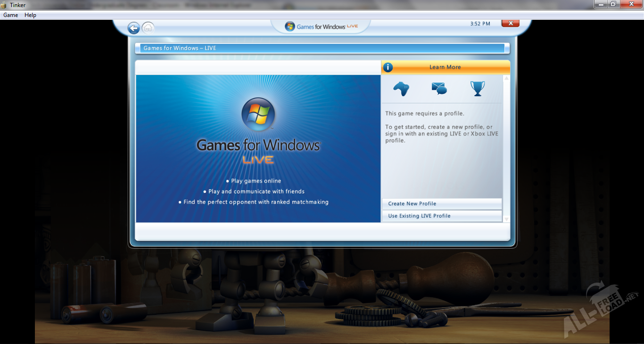
Task: Click the scrollbar down arrow in info panel
Action: coord(506,219)
